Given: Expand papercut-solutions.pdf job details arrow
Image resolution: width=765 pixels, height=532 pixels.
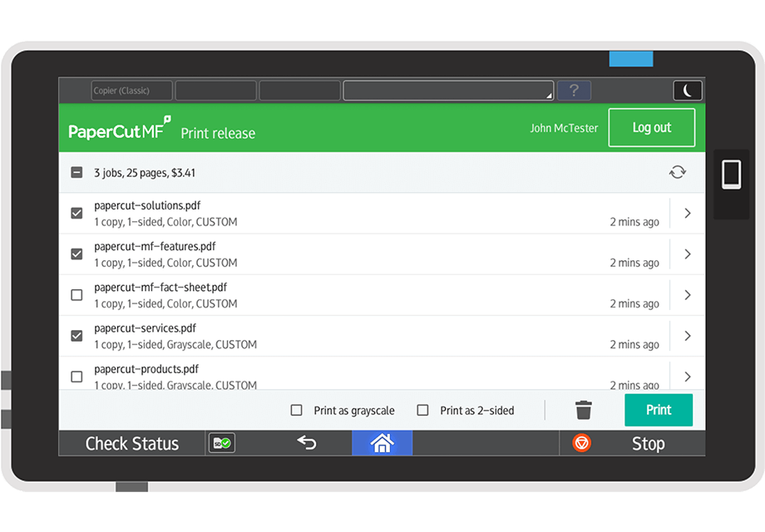Looking at the screenshot, I should pos(687,214).
